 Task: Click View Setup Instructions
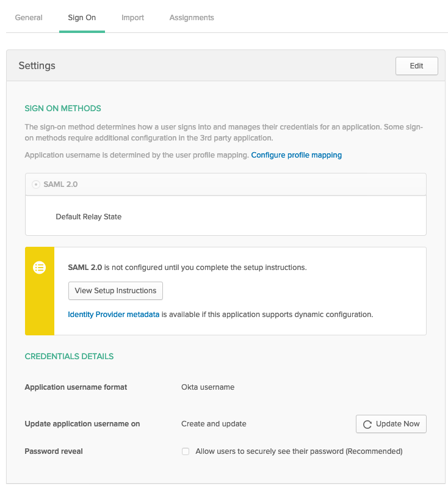click(115, 291)
